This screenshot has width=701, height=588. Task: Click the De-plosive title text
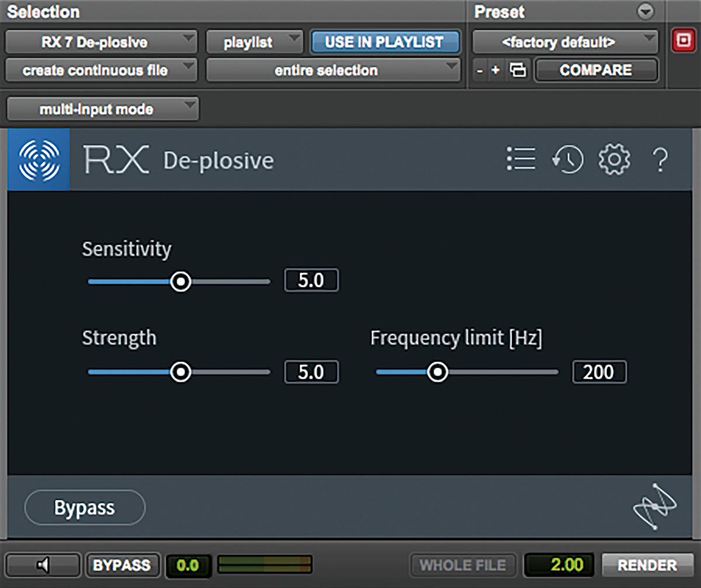tap(218, 160)
